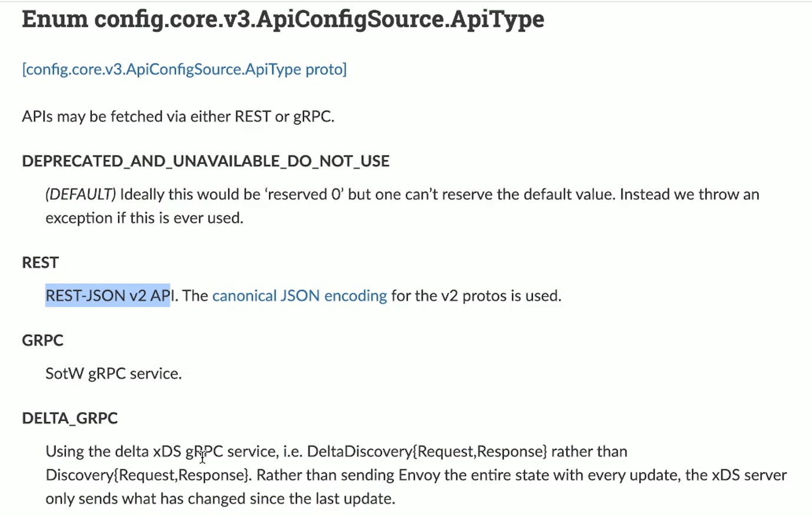Click the Enum config.core.v3.ApiConfigSource.ApiType page heading

click(x=283, y=19)
